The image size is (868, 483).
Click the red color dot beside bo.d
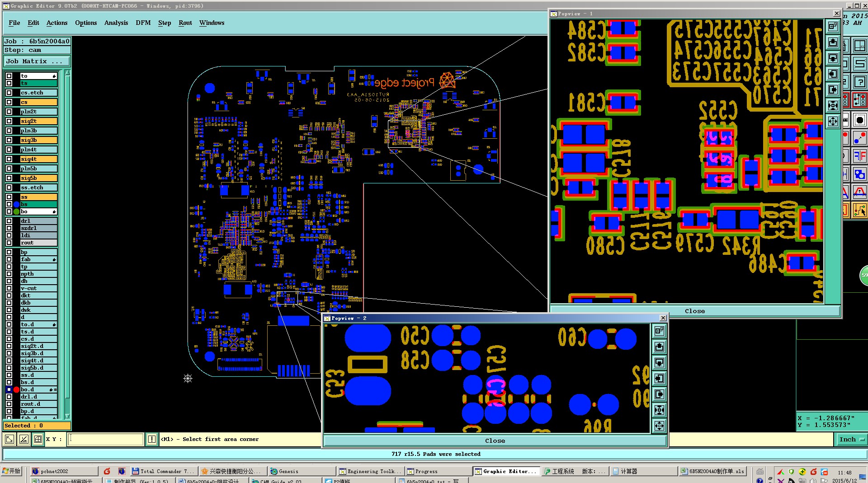17,389
